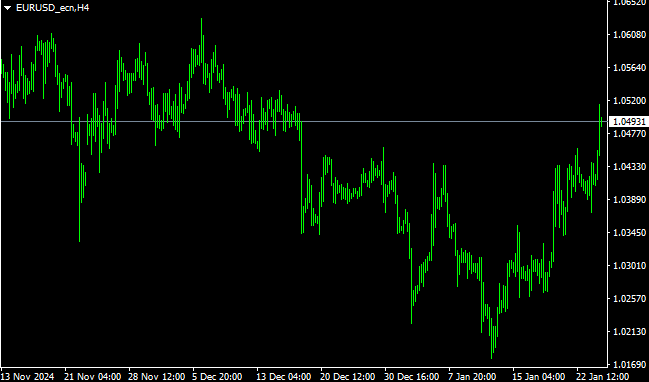Click the 1.03450 price scale label

629,233
